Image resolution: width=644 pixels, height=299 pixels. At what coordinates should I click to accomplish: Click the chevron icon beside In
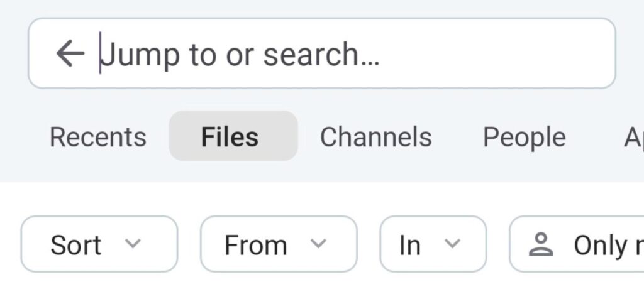pyautogui.click(x=452, y=243)
